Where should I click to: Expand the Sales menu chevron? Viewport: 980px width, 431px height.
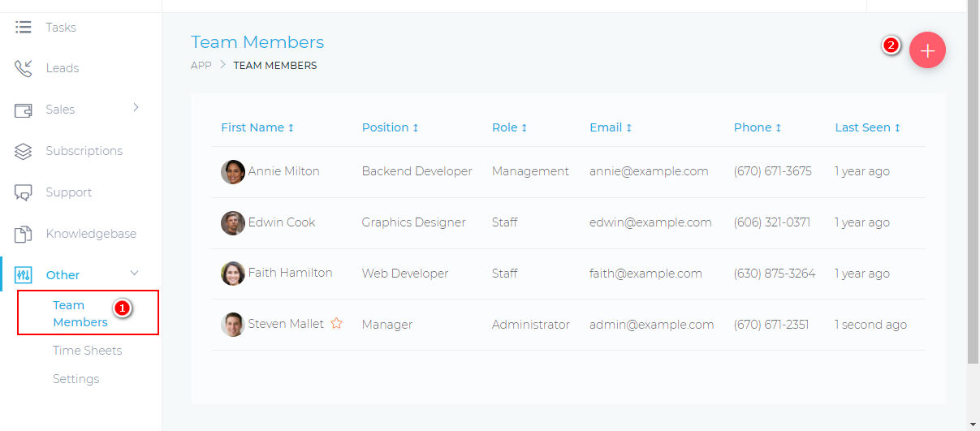coord(136,107)
